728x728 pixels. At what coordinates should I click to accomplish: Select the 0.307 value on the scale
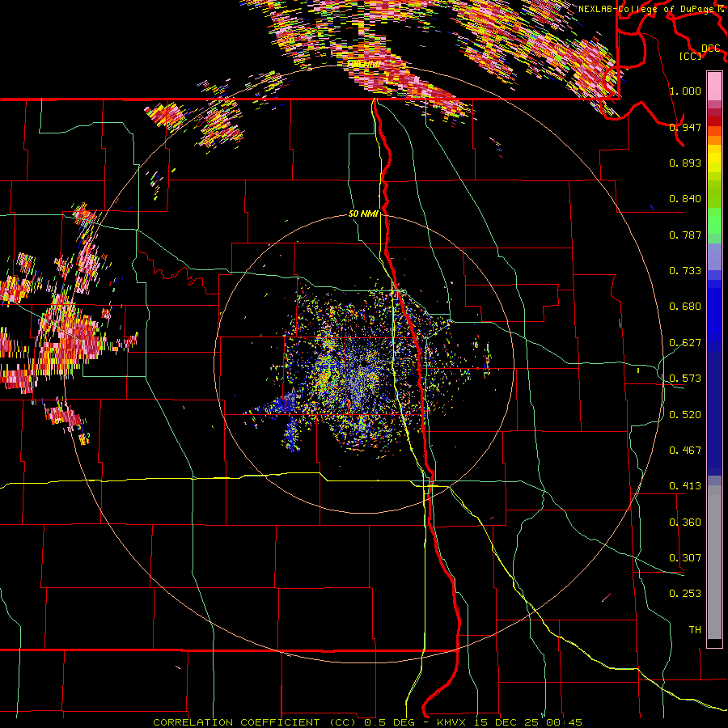[x=685, y=558]
